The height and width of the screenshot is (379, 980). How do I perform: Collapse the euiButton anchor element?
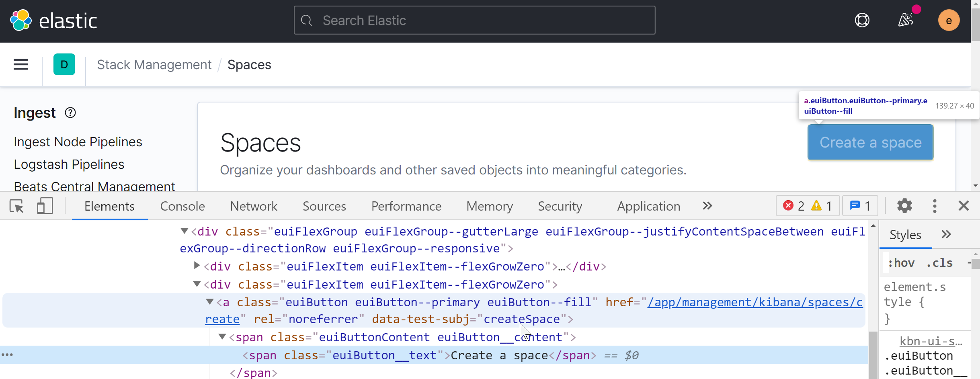tap(210, 302)
